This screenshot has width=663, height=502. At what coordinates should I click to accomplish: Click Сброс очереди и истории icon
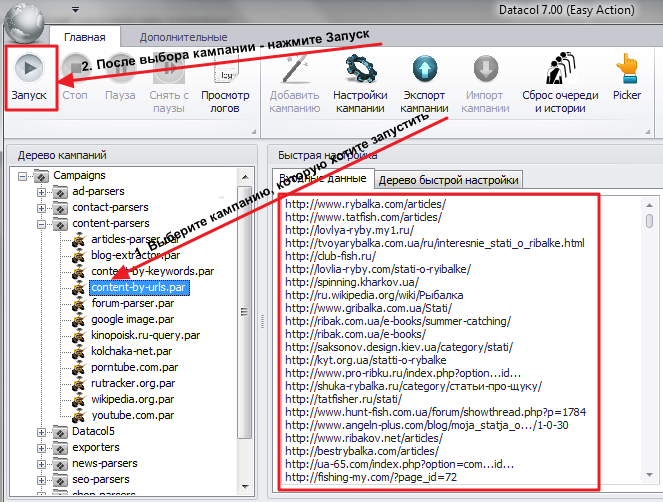(560, 69)
